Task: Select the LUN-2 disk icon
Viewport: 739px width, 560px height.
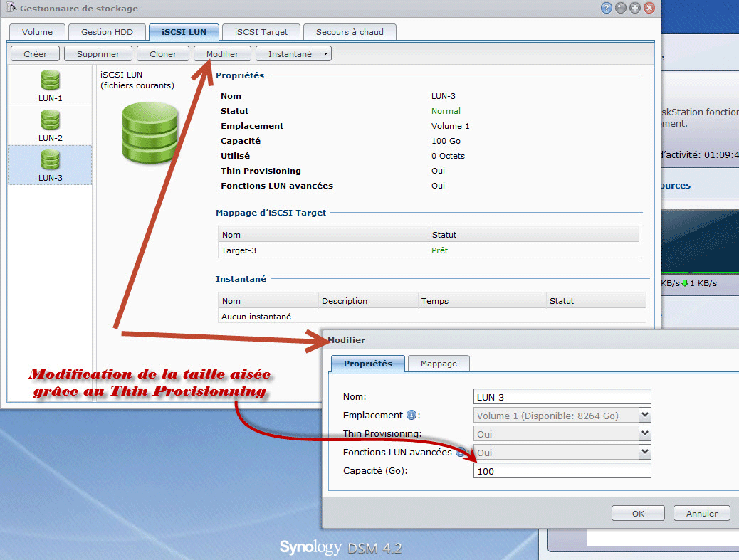Action: (x=50, y=120)
